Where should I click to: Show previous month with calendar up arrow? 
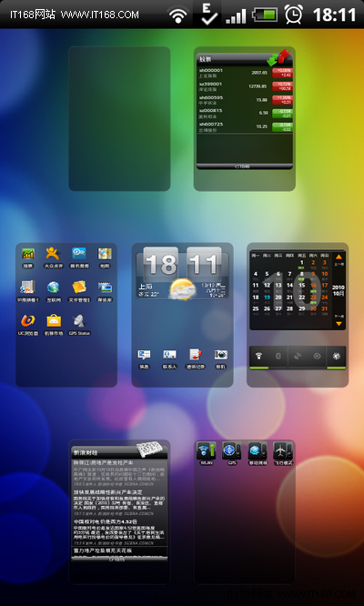point(339,257)
